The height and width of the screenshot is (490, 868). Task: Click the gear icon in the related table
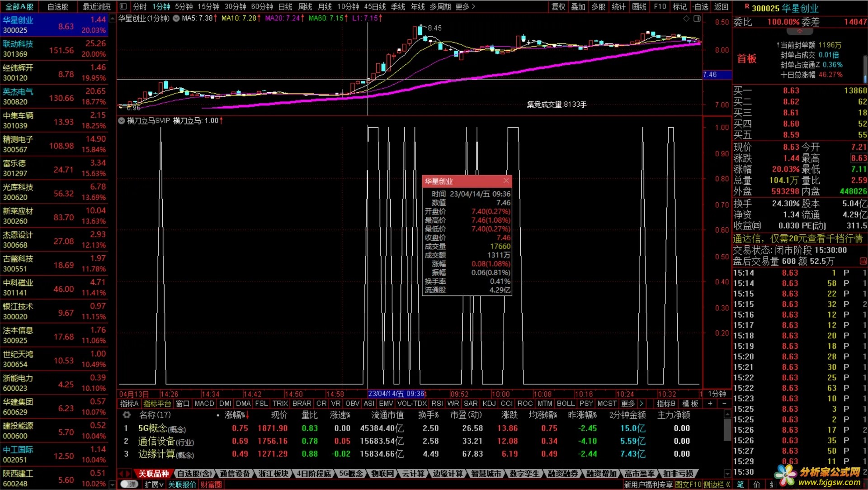[127, 415]
